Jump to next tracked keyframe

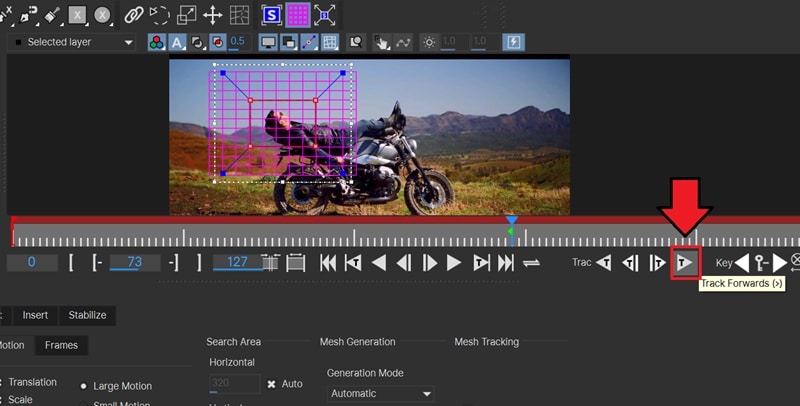[x=481, y=263]
